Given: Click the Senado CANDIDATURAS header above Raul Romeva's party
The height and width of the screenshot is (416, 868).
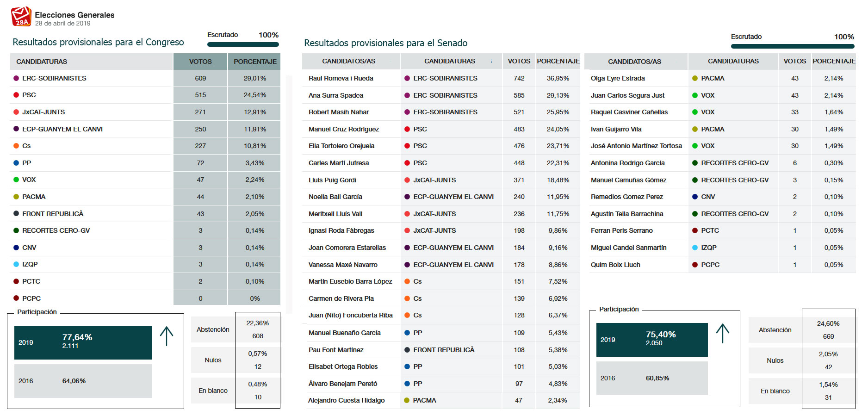Looking at the screenshot, I should coord(451,61).
